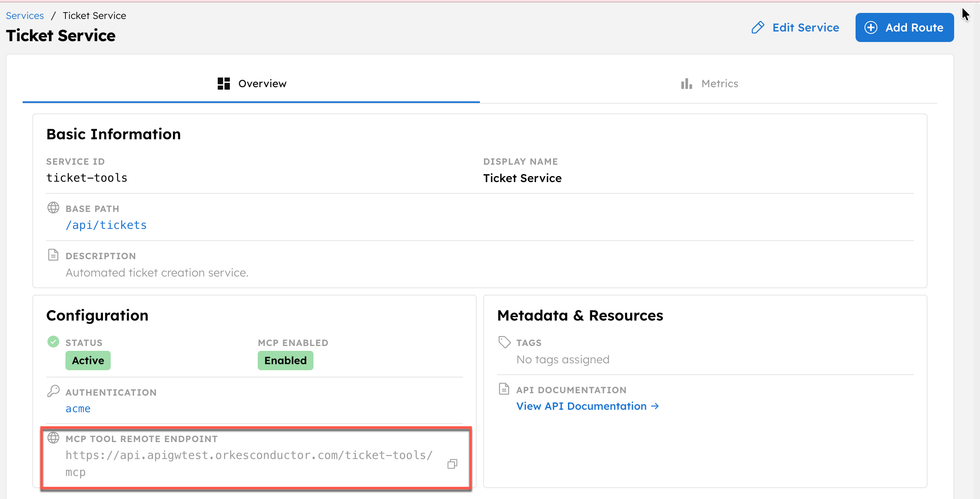The width and height of the screenshot is (980, 499).
Task: Click the key icon next to Authentication
Action: tap(53, 391)
